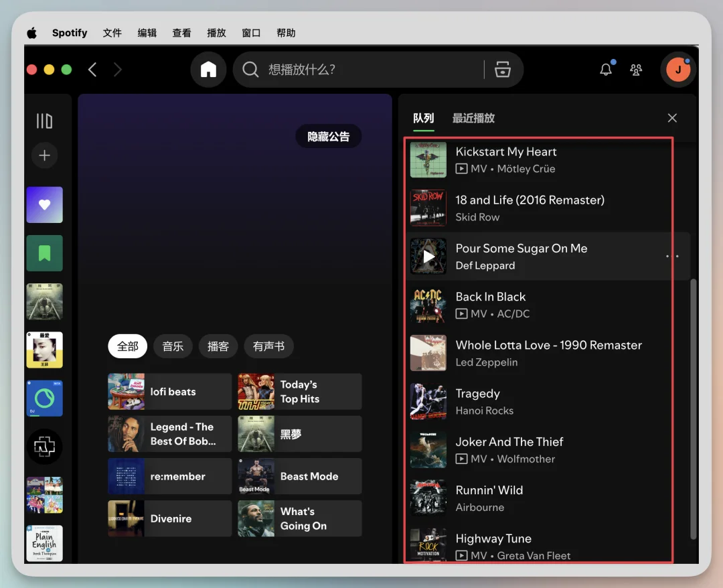Select the 播客 filter chip
723x588 pixels.
(x=218, y=346)
